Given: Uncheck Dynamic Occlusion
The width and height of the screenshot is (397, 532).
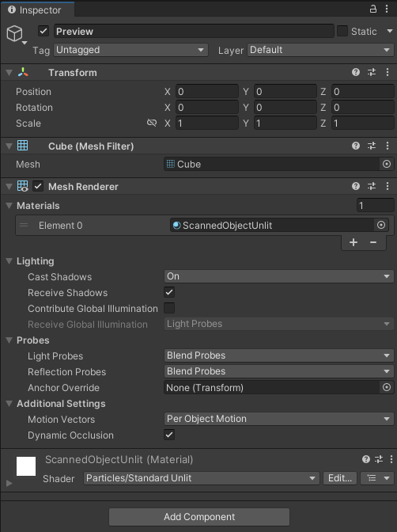Looking at the screenshot, I should pyautogui.click(x=169, y=435).
